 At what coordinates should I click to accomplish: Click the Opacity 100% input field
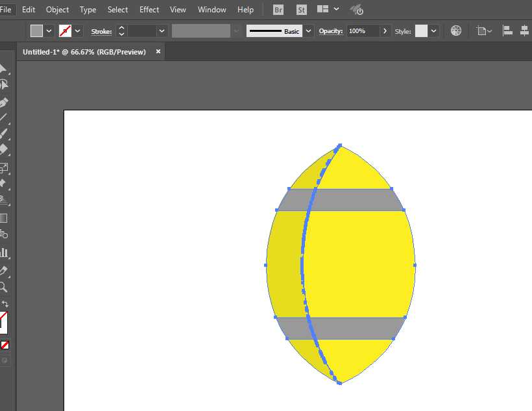[x=362, y=31]
